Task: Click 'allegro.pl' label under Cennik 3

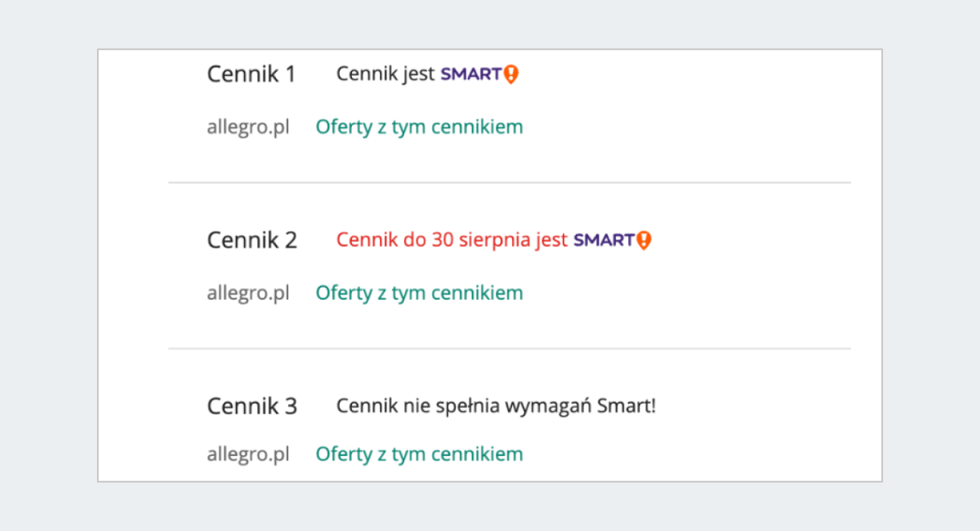Action: [247, 453]
